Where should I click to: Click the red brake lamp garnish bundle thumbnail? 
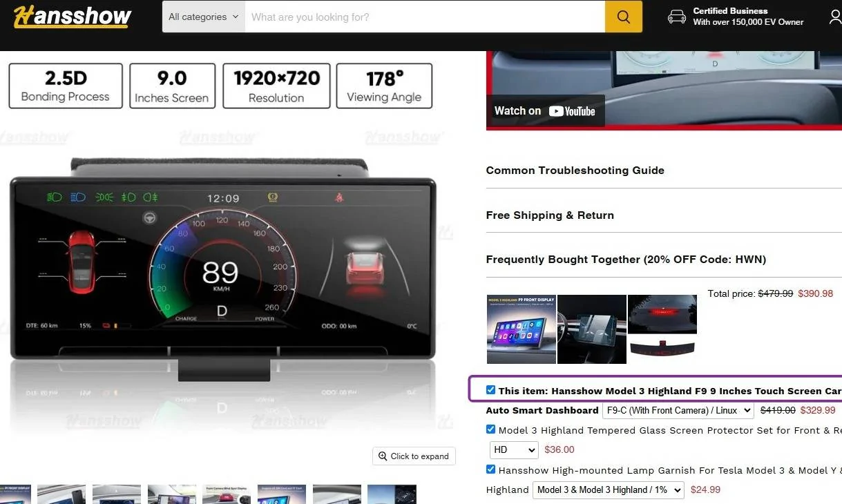pos(662,329)
